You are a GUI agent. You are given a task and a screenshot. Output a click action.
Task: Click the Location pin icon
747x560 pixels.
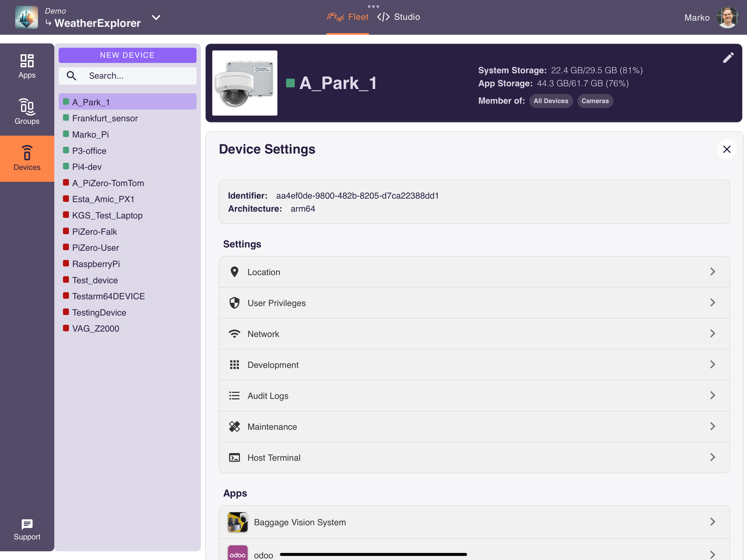pyautogui.click(x=234, y=272)
